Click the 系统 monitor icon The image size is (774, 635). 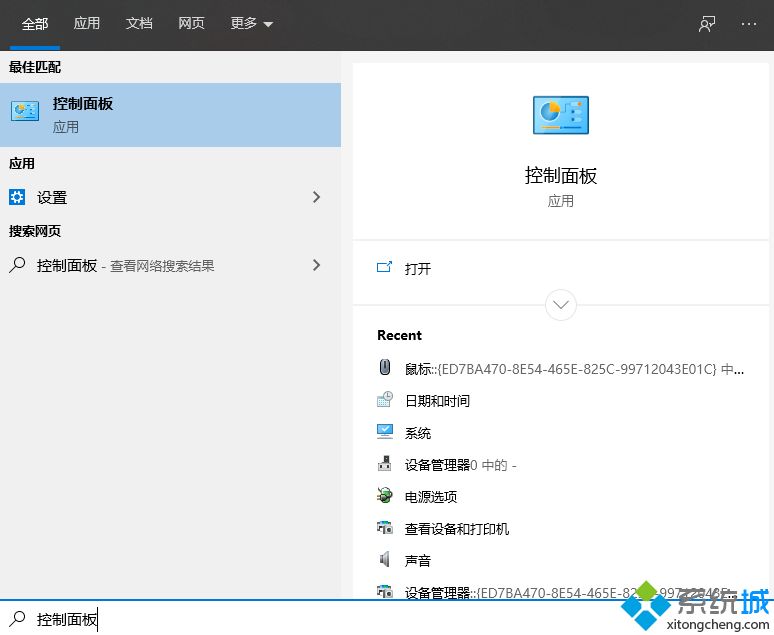[385, 431]
